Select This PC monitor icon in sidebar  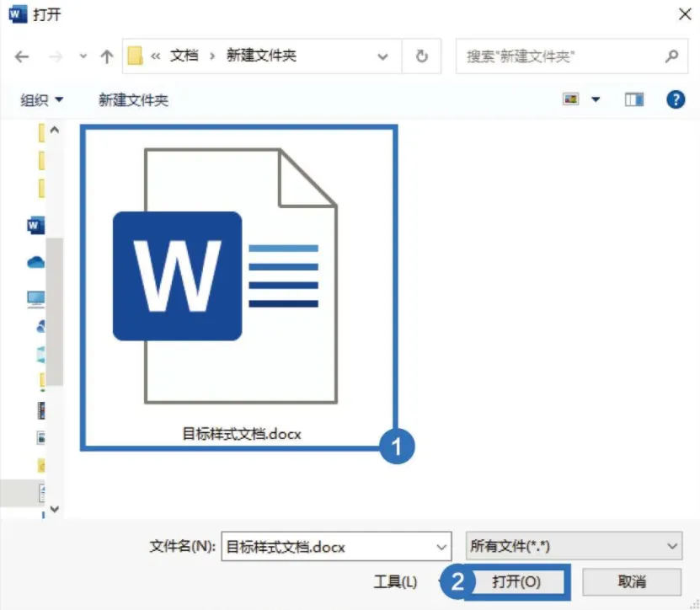point(35,299)
